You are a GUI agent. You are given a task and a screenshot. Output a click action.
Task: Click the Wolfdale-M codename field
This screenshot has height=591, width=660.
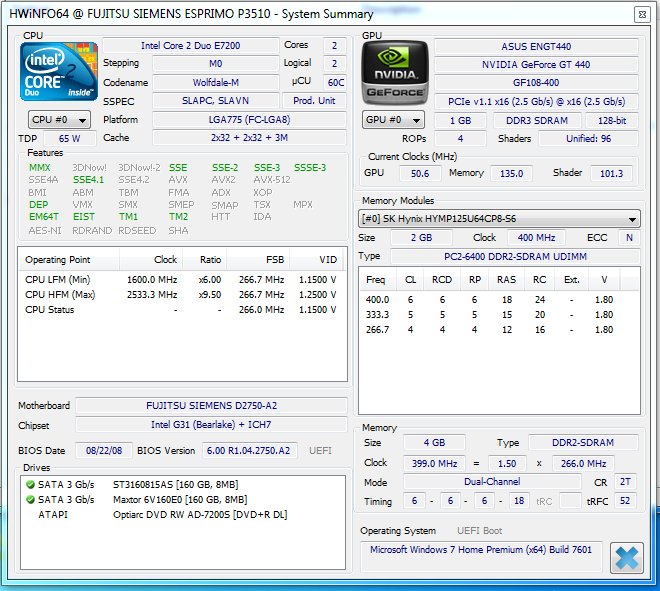pyautogui.click(x=216, y=83)
